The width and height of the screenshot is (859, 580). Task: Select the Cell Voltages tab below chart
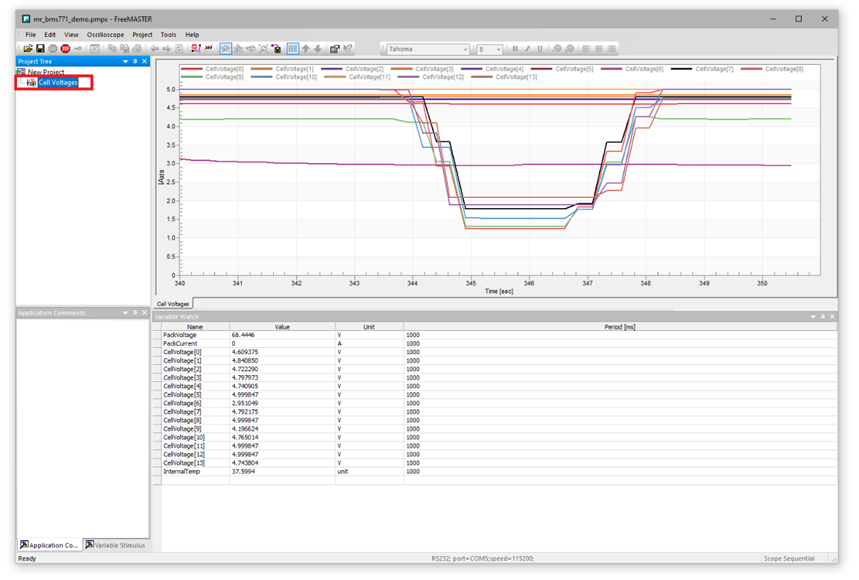tap(173, 303)
